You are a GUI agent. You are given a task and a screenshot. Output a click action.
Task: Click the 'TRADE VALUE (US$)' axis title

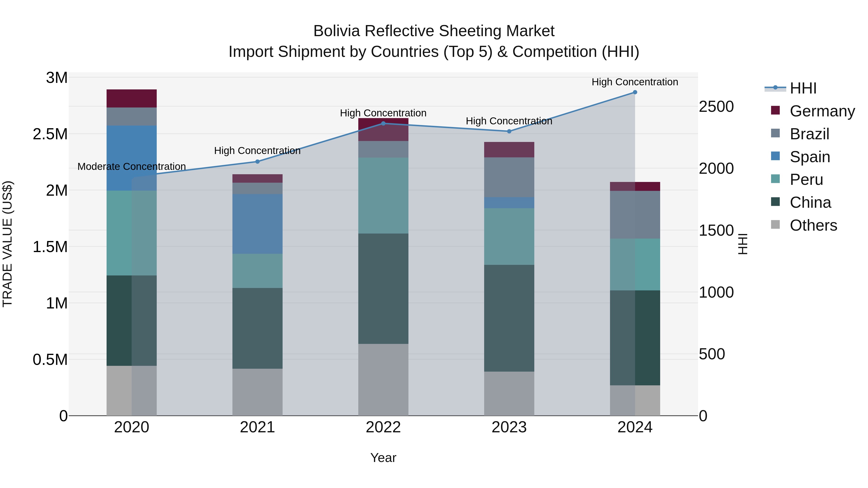tap(7, 244)
